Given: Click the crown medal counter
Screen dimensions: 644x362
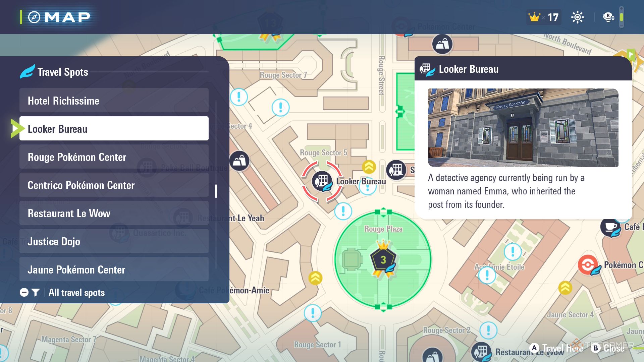Looking at the screenshot, I should [543, 17].
